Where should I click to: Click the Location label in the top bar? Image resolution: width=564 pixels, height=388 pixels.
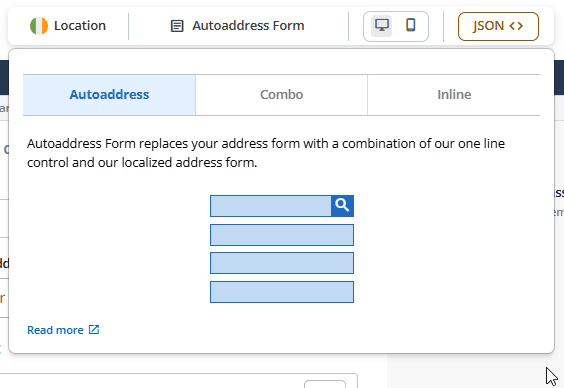pos(80,26)
